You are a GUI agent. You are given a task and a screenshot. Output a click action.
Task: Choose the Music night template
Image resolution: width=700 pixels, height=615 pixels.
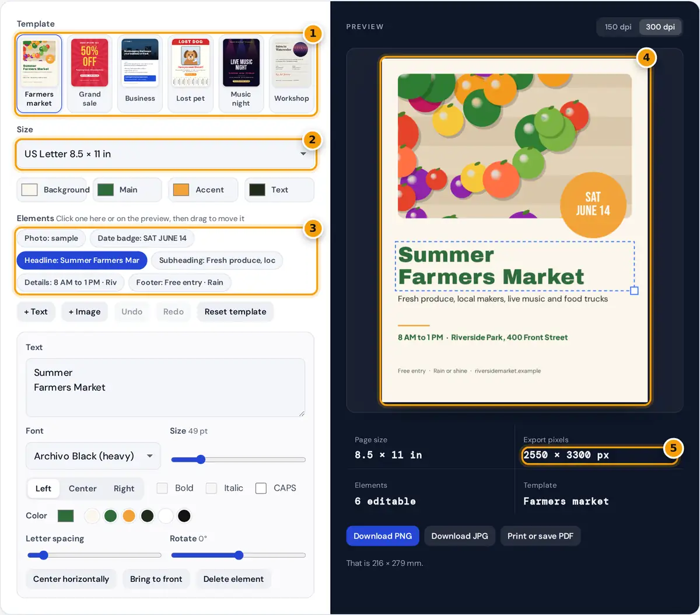click(241, 73)
